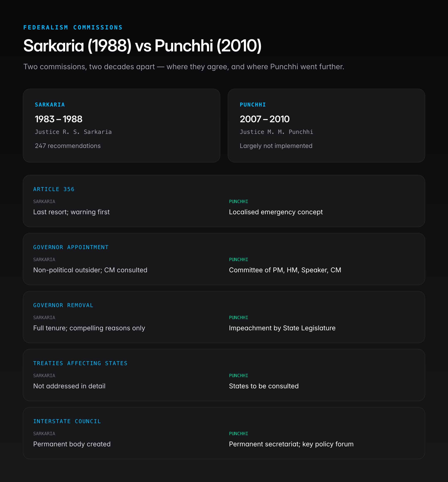Click the Largely not implemented text

tap(276, 146)
